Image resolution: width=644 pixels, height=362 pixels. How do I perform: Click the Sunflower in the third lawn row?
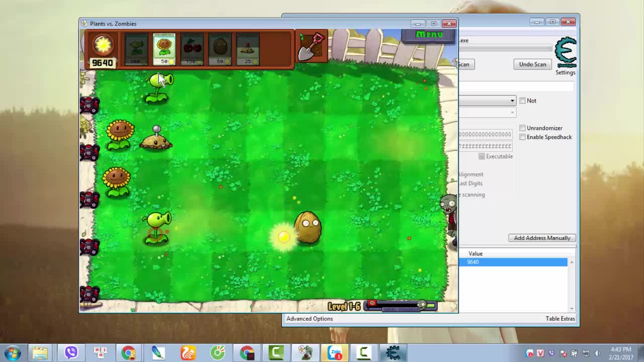[117, 182]
